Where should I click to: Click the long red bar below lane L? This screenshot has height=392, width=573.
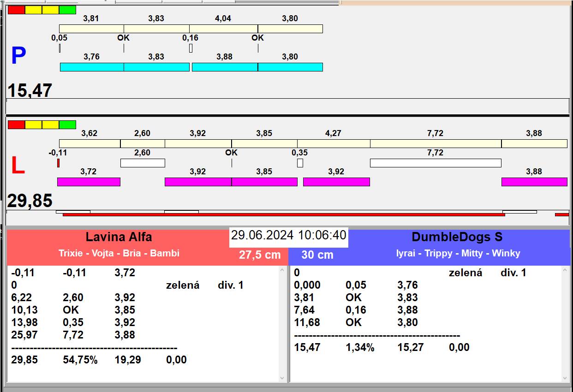click(283, 214)
